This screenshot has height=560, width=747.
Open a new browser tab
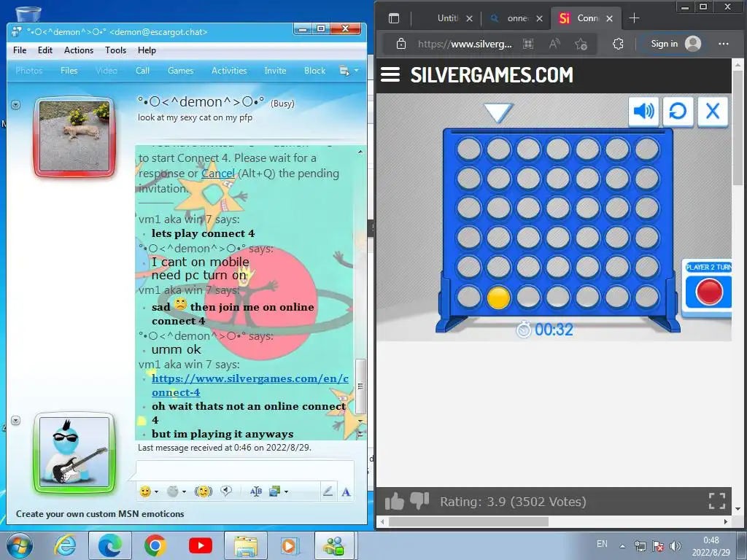coord(634,18)
